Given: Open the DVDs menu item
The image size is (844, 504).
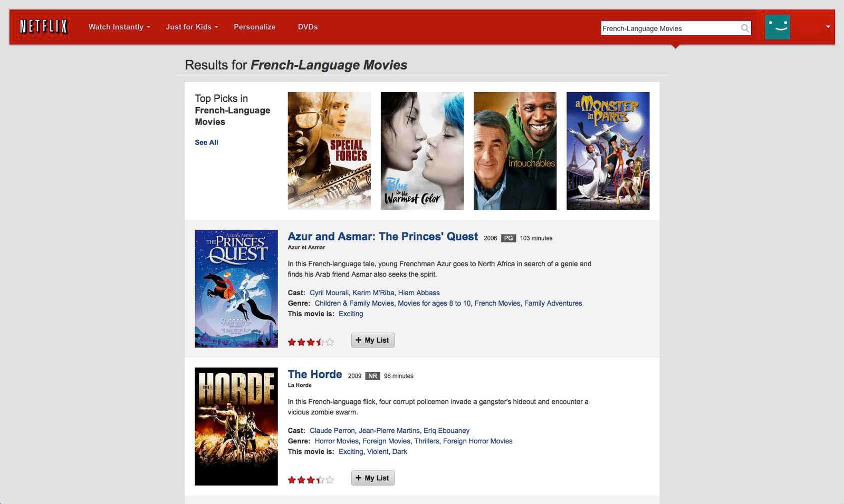Looking at the screenshot, I should coord(308,27).
